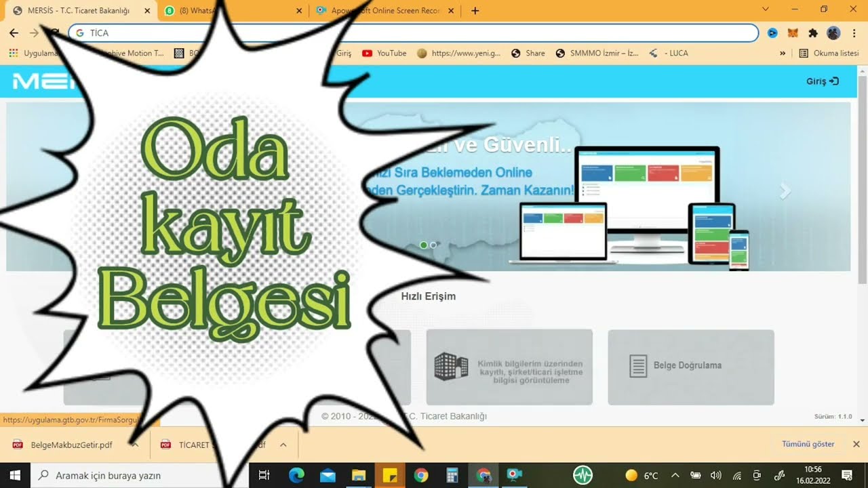Image resolution: width=868 pixels, height=488 pixels.
Task: Open the Share bookmark
Action: click(528, 53)
